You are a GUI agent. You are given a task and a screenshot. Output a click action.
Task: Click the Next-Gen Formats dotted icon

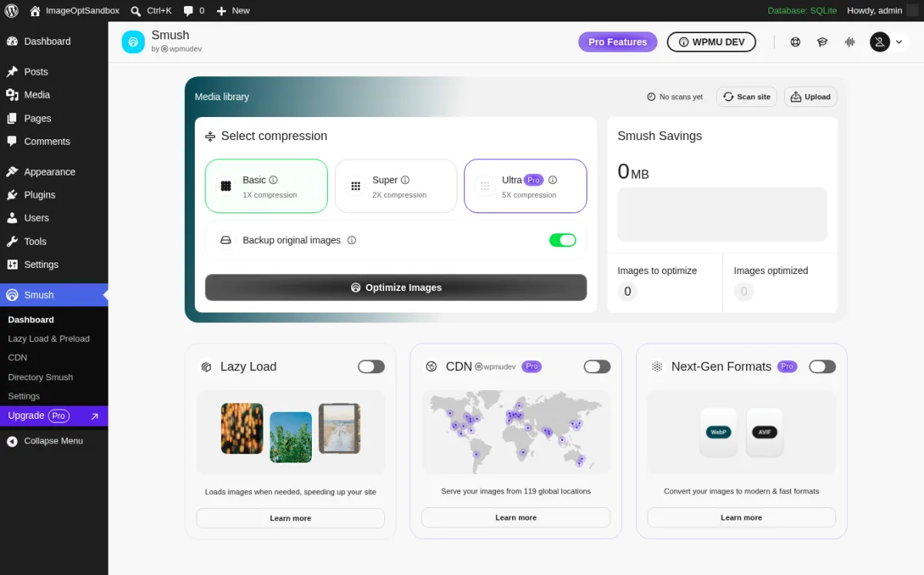[657, 366]
